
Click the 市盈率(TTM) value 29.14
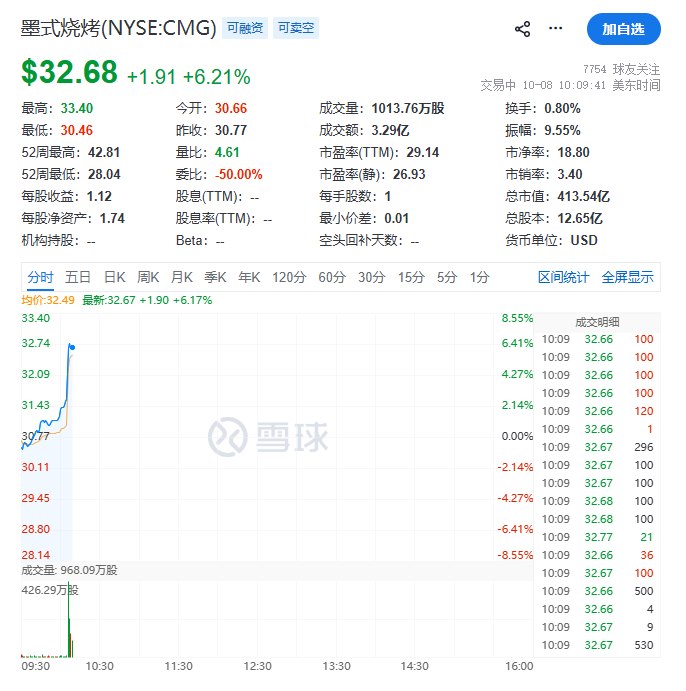click(x=423, y=152)
